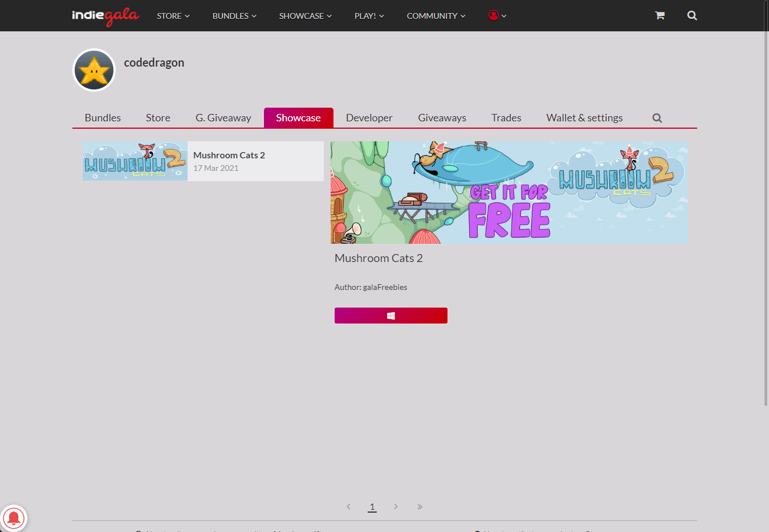This screenshot has width=769, height=532.
Task: Go to previous page arrow
Action: (x=348, y=506)
